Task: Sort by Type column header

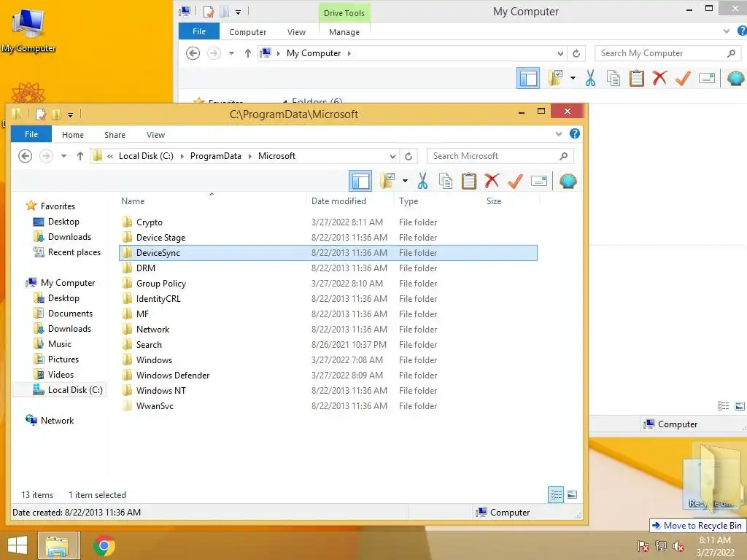Action: pos(409,201)
